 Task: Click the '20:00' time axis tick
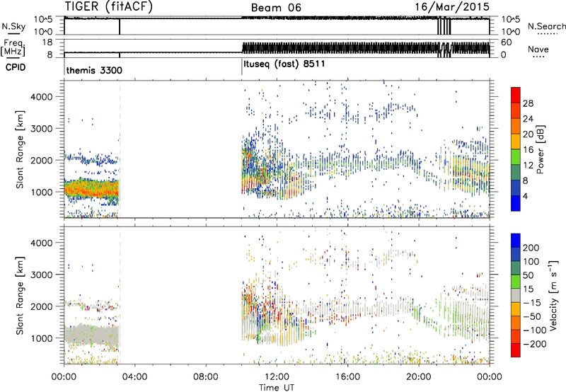pyautogui.click(x=419, y=377)
